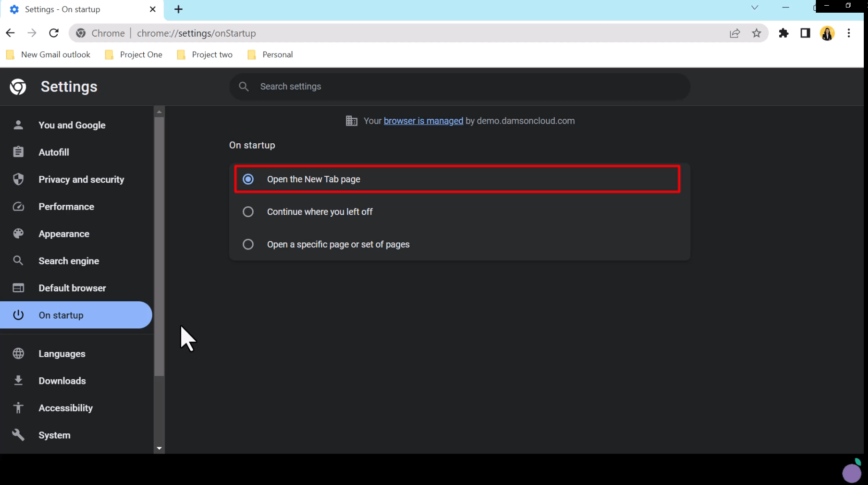Open the tab search chevron

755,8
